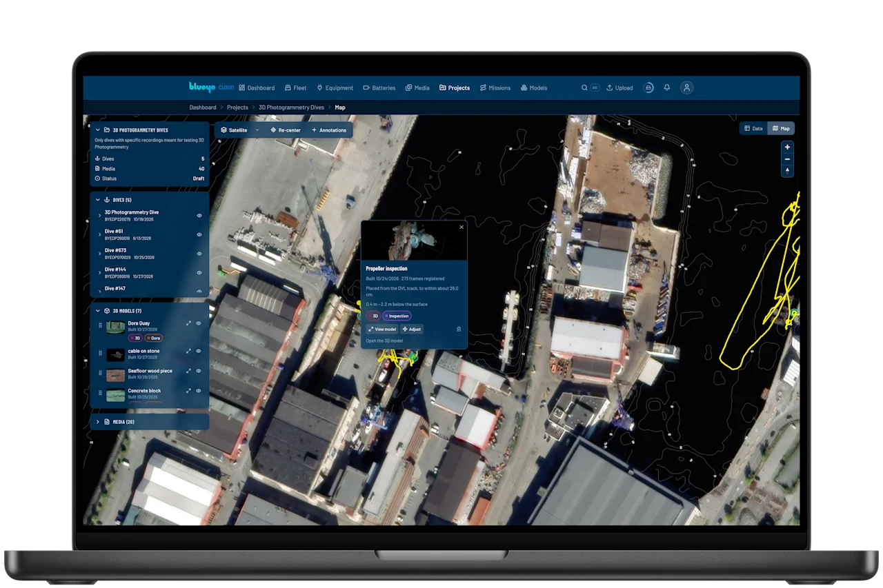The width and height of the screenshot is (883, 588).
Task: Open the Fleet menu
Action: (x=295, y=88)
